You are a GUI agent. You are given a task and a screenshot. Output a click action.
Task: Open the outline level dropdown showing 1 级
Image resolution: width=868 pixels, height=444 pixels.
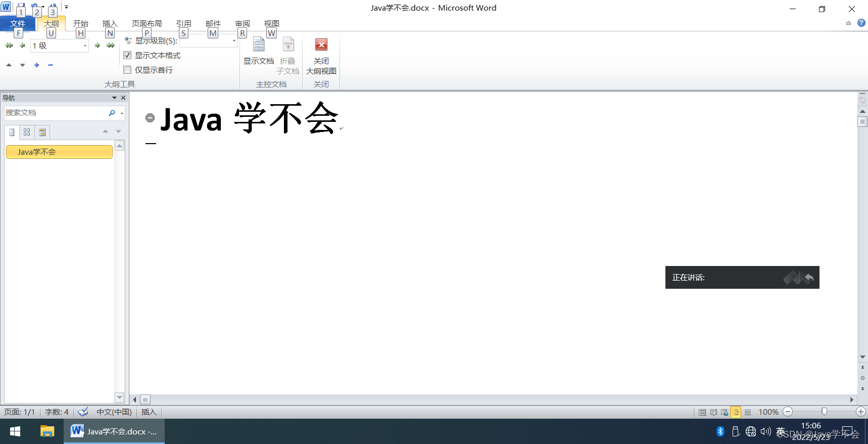(85, 46)
